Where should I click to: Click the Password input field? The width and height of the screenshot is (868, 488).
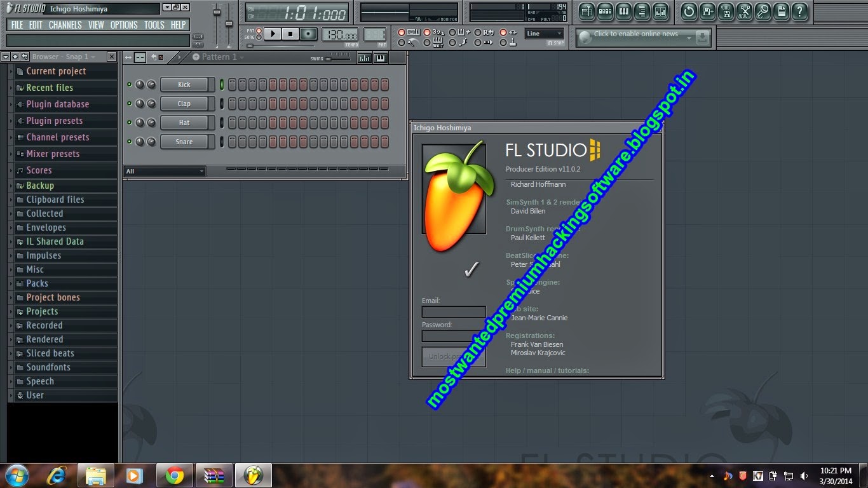coord(454,336)
